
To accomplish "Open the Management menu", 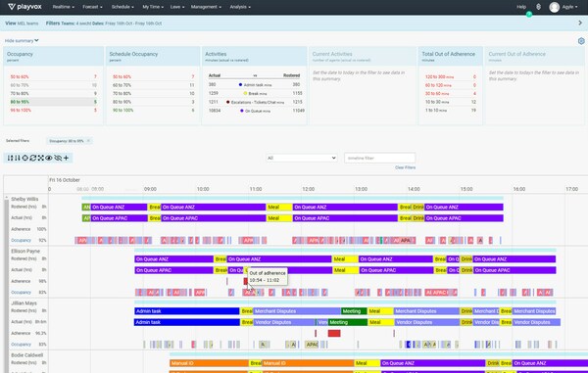I will click(206, 7).
